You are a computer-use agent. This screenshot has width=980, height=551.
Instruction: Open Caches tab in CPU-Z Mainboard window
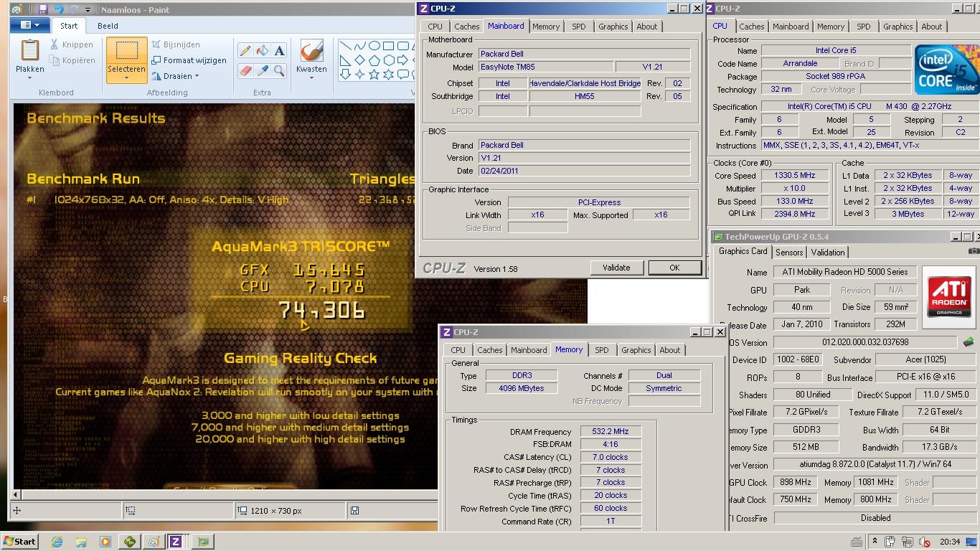(466, 27)
